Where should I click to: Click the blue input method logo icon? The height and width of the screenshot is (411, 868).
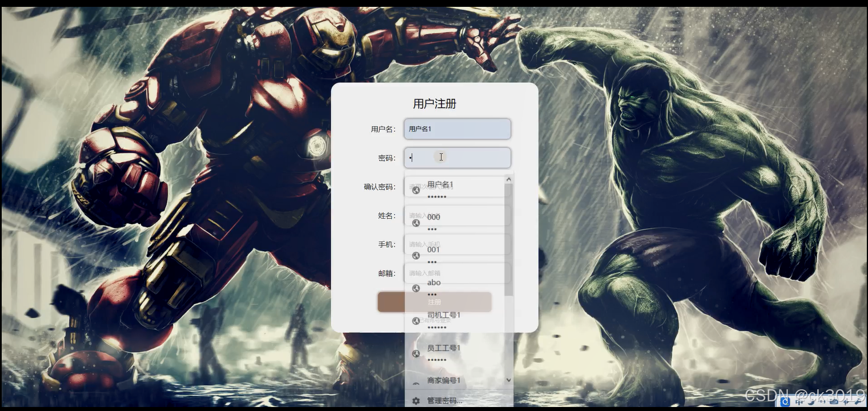(x=785, y=402)
